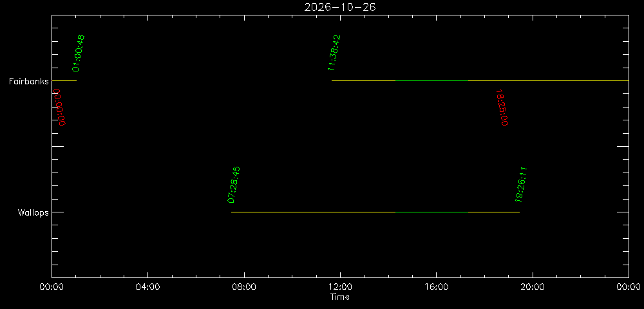644x309 pixels.
Task: Click the green 11:38:42 time marker
Action: (334, 53)
